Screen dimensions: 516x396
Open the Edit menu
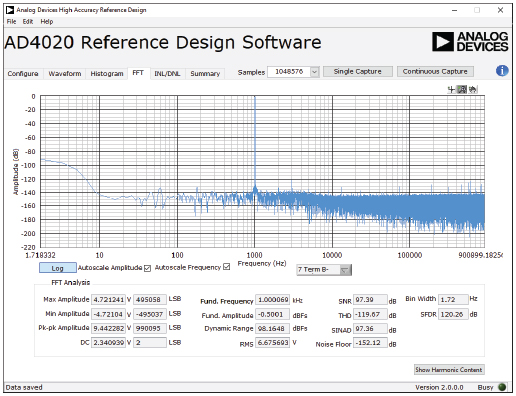tap(28, 22)
